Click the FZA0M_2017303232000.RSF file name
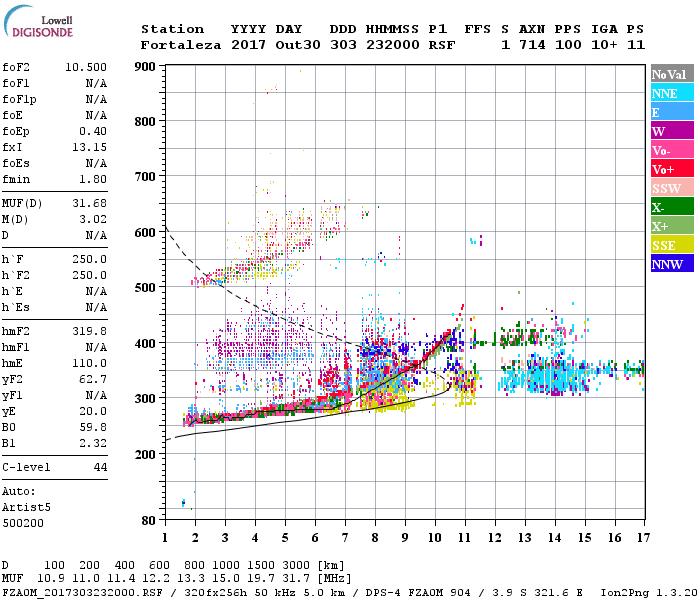The image size is (700, 600). [x=82, y=592]
